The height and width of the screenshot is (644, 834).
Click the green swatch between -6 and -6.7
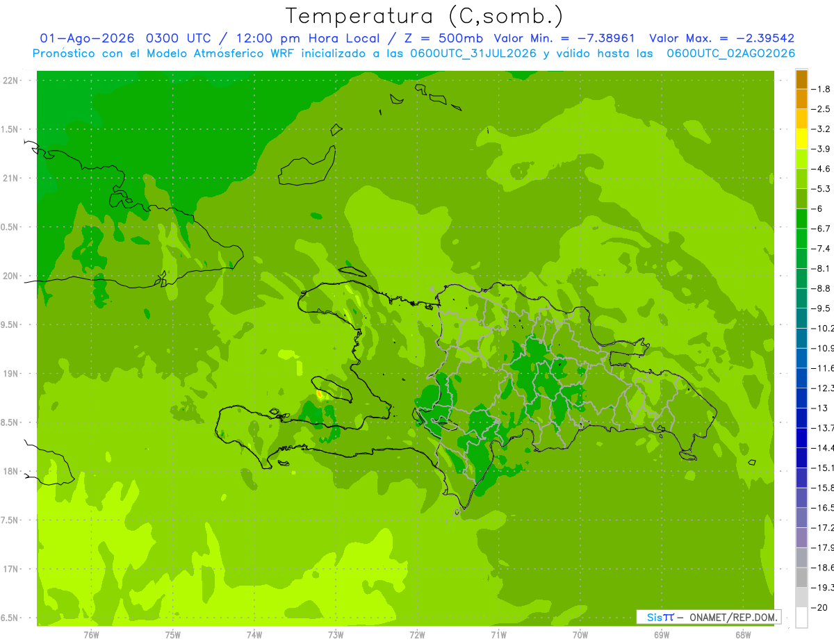801,219
